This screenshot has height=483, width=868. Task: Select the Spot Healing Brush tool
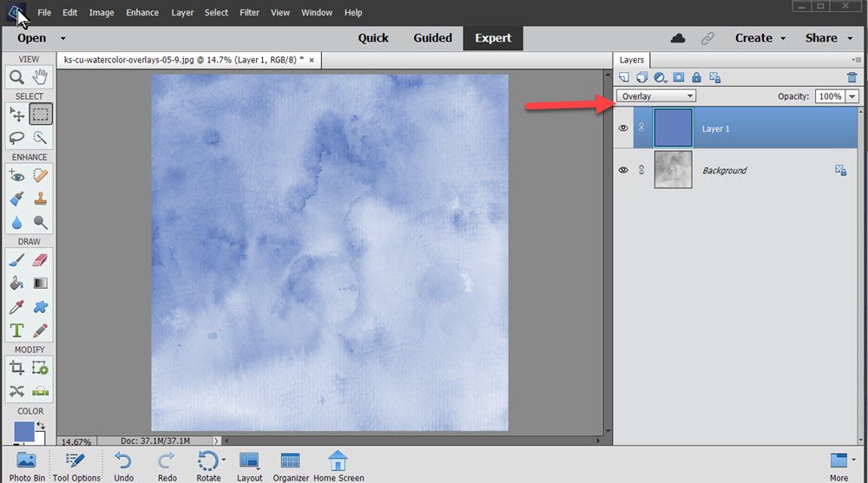coord(41,176)
